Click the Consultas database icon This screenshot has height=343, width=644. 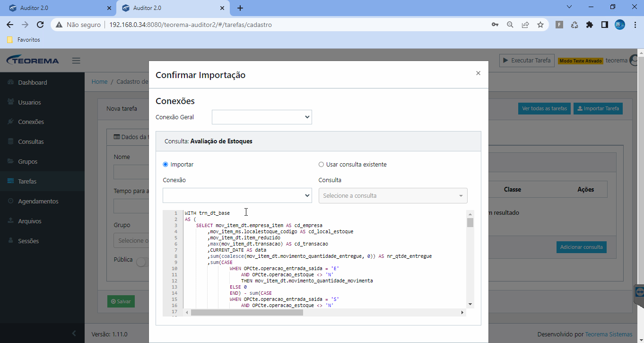(11, 142)
